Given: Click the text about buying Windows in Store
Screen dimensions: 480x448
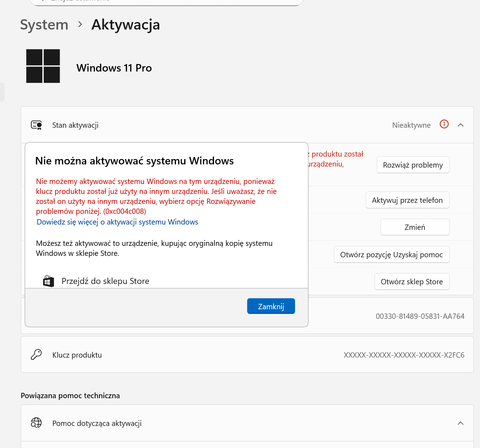Looking at the screenshot, I should point(154,248).
